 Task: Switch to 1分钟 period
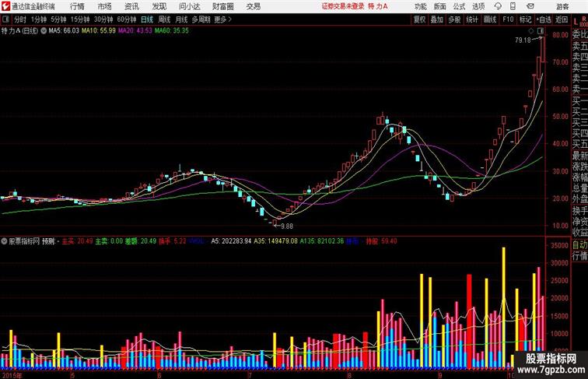coord(39,19)
